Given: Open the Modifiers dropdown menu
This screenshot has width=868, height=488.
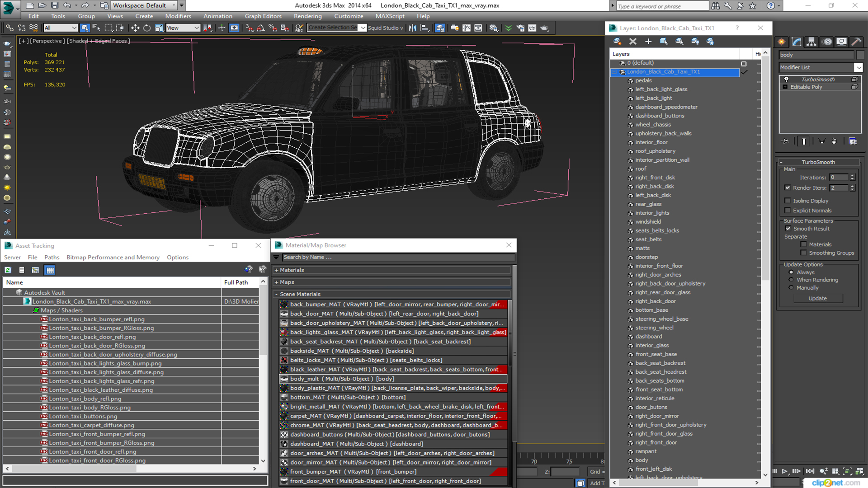Looking at the screenshot, I should (x=178, y=16).
